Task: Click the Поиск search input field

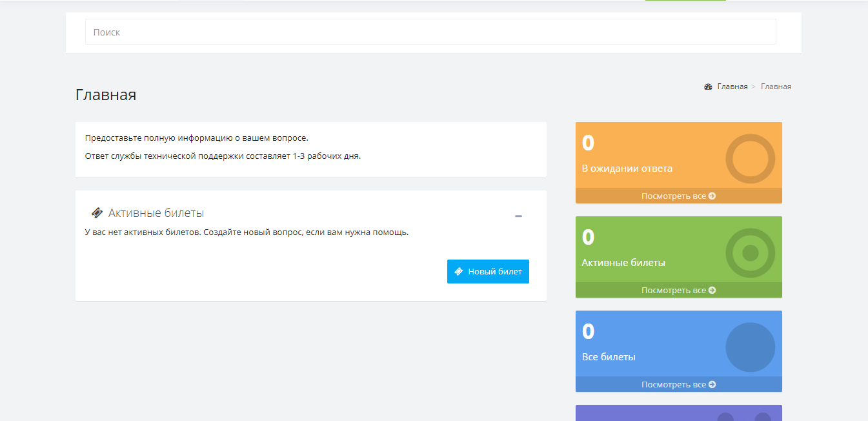Action: coord(430,32)
